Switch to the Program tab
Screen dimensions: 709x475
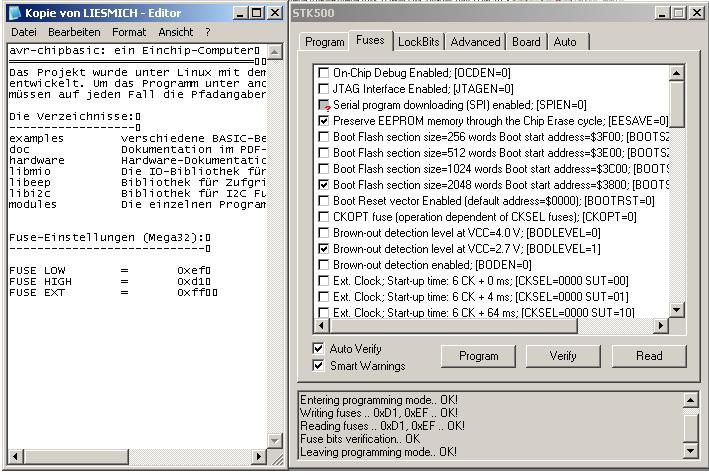coord(324,42)
